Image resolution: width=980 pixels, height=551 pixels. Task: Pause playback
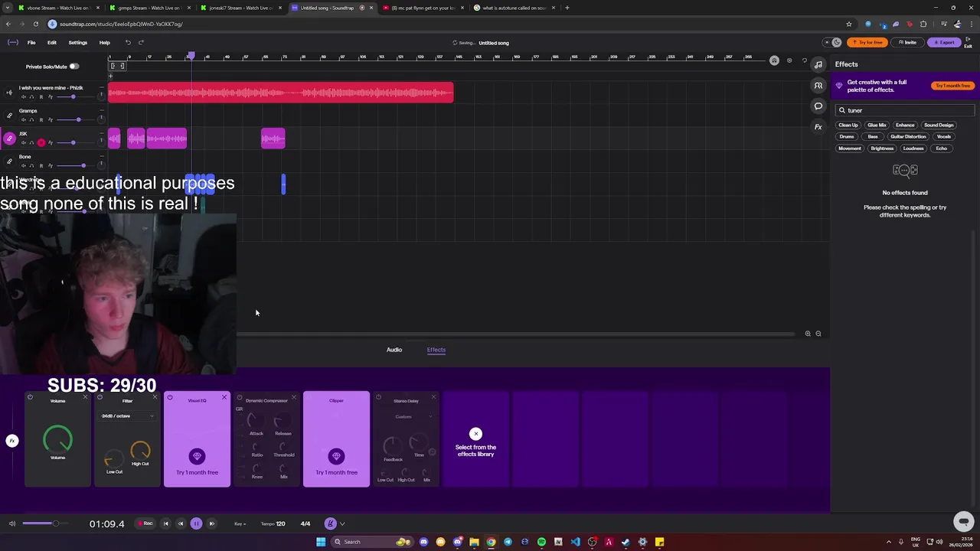pos(196,523)
